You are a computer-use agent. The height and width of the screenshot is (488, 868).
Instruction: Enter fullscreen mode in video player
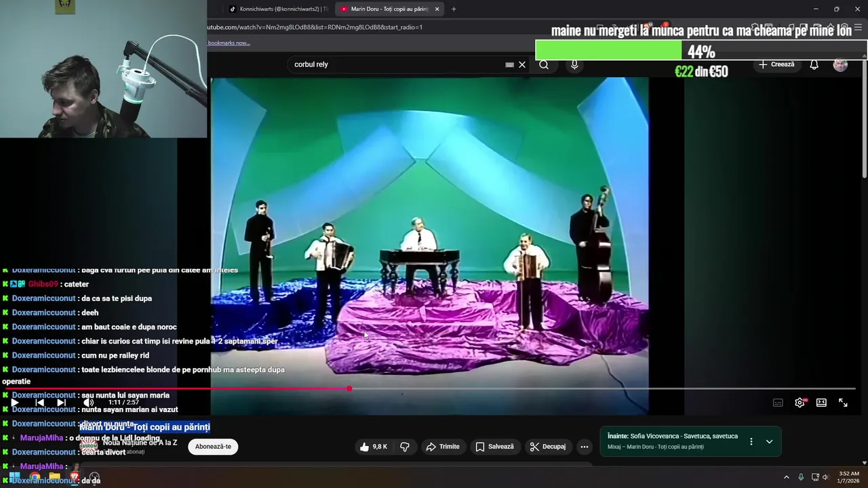tap(843, 403)
